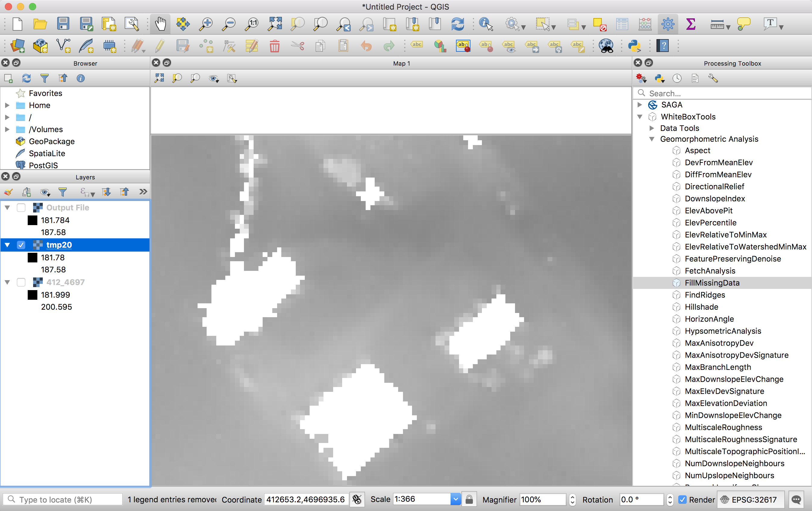Select the Aspect algorithm
The height and width of the screenshot is (511, 812).
click(697, 150)
